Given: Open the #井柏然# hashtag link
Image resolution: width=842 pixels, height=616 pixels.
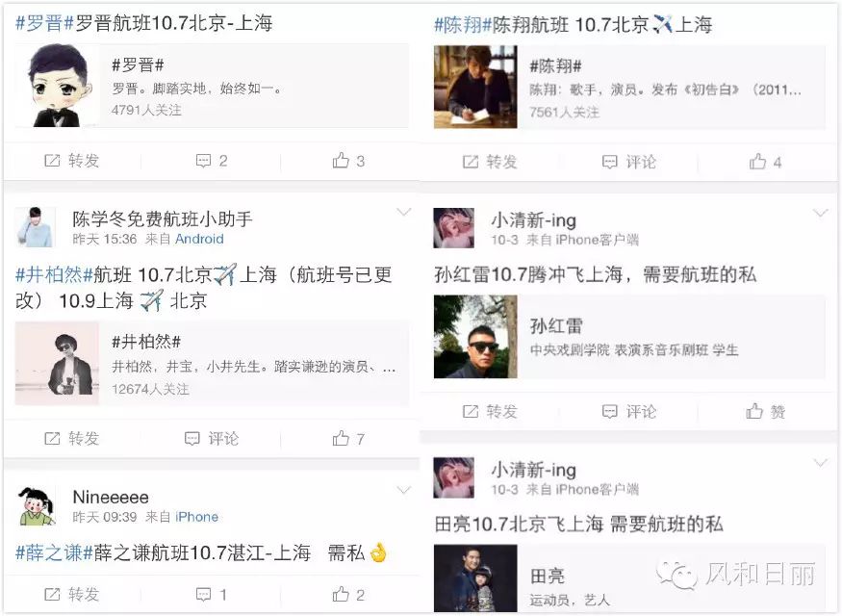Looking at the screenshot, I should click(54, 275).
